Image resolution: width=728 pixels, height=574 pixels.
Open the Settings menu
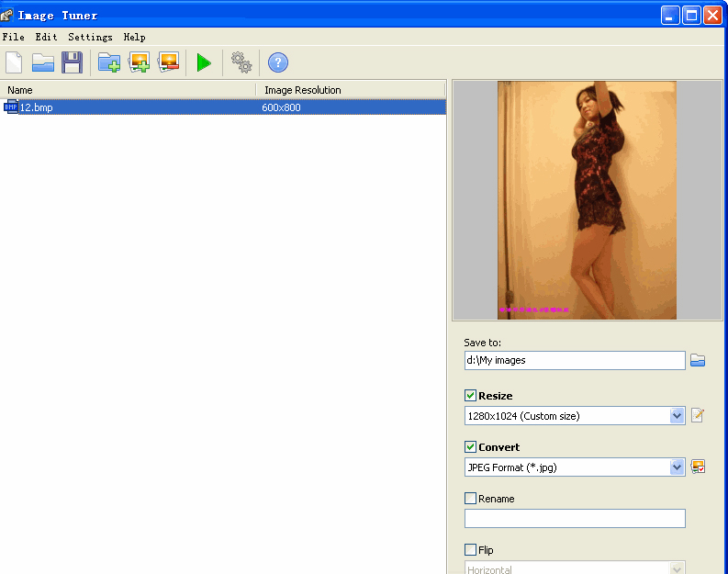pos(90,37)
